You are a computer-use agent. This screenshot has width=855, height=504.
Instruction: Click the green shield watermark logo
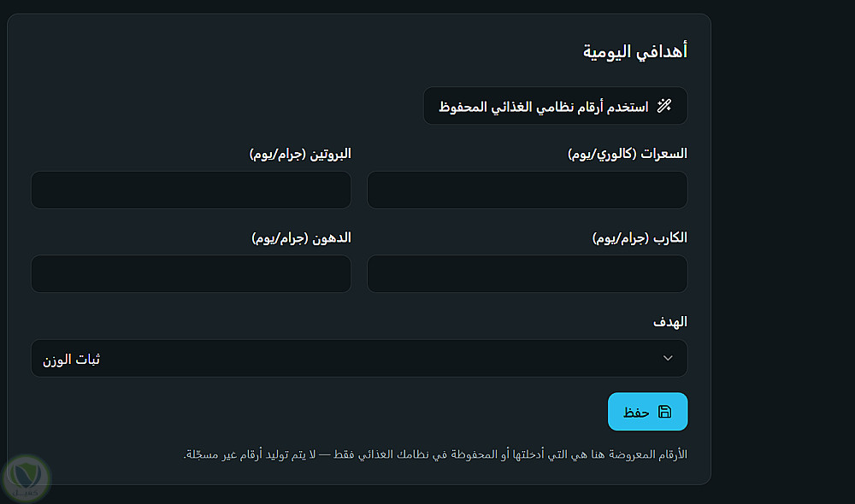point(26,478)
